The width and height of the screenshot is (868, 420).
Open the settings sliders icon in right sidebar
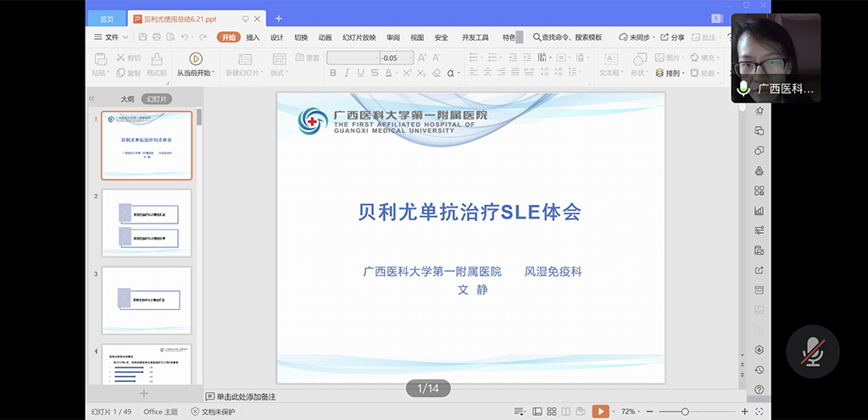(759, 230)
